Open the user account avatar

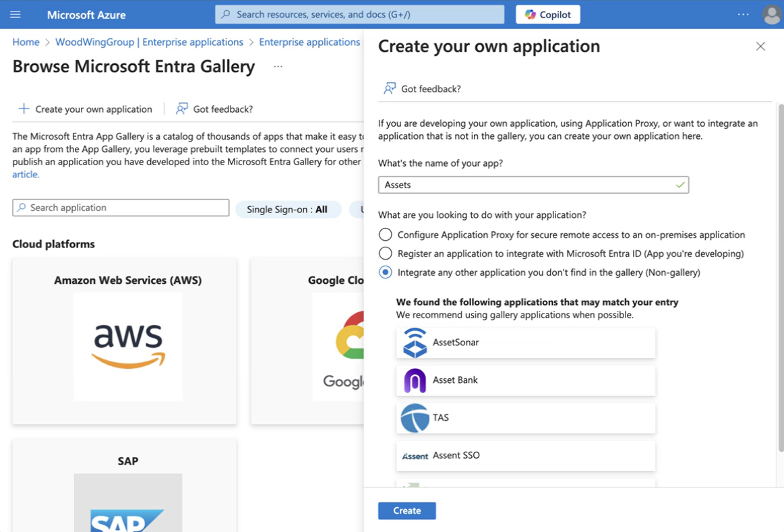[771, 15]
